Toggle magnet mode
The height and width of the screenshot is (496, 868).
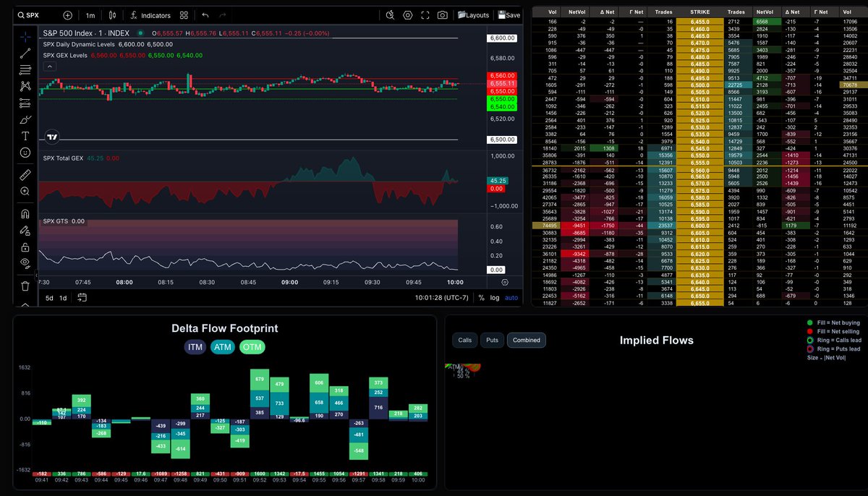tap(25, 214)
